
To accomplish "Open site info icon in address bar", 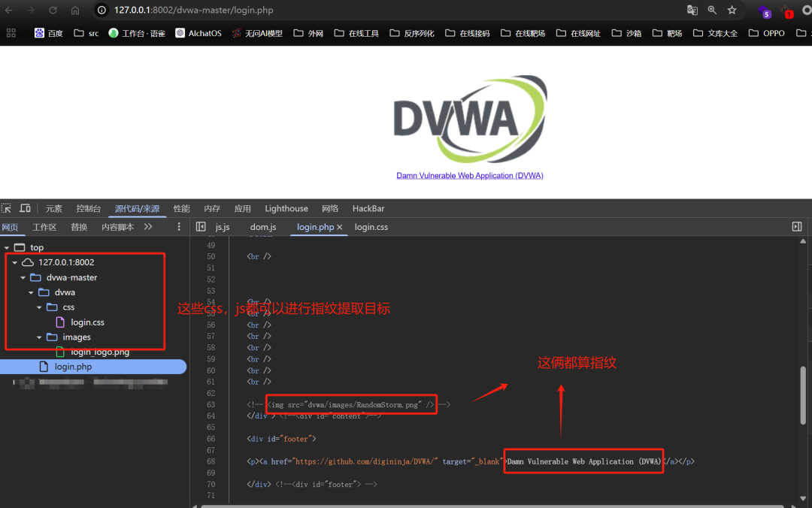I will point(102,10).
